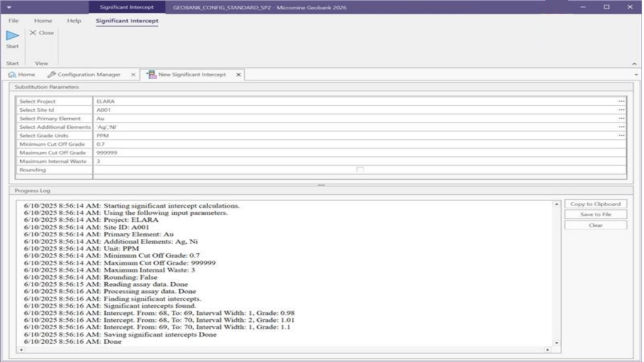Screen dimensions: 644x362
Task: Open the File menu
Action: click(x=13, y=21)
